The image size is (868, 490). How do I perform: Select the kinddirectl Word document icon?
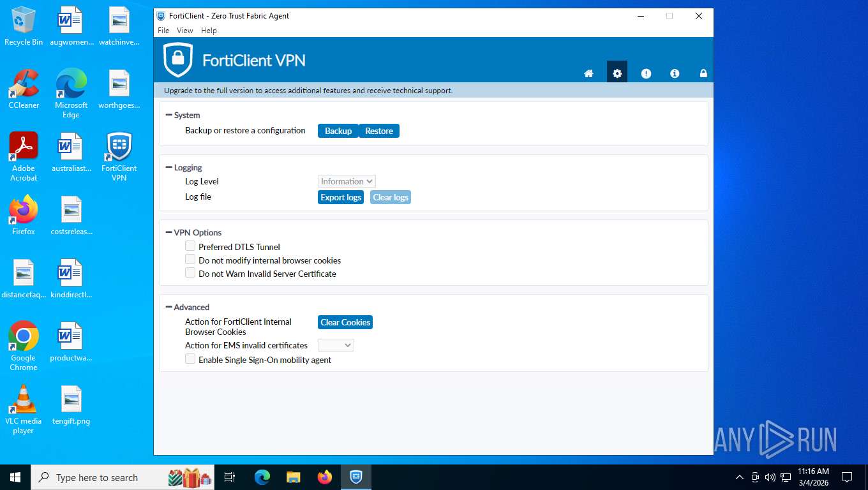click(x=71, y=279)
